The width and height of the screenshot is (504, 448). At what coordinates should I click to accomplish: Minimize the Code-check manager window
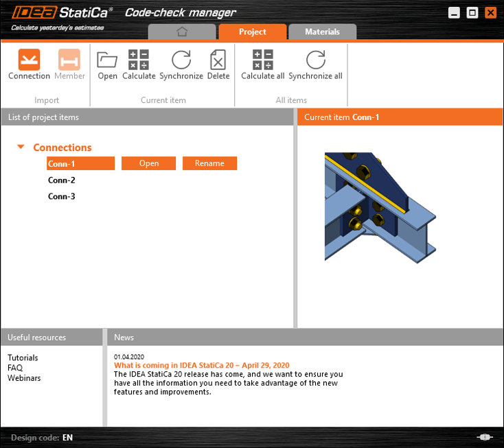454,13
